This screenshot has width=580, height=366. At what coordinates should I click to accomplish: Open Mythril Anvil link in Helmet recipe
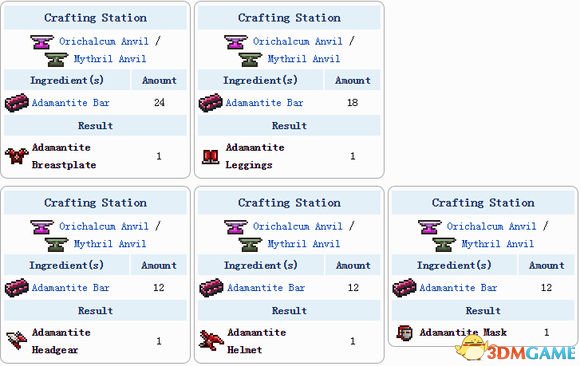pyautogui.click(x=304, y=244)
